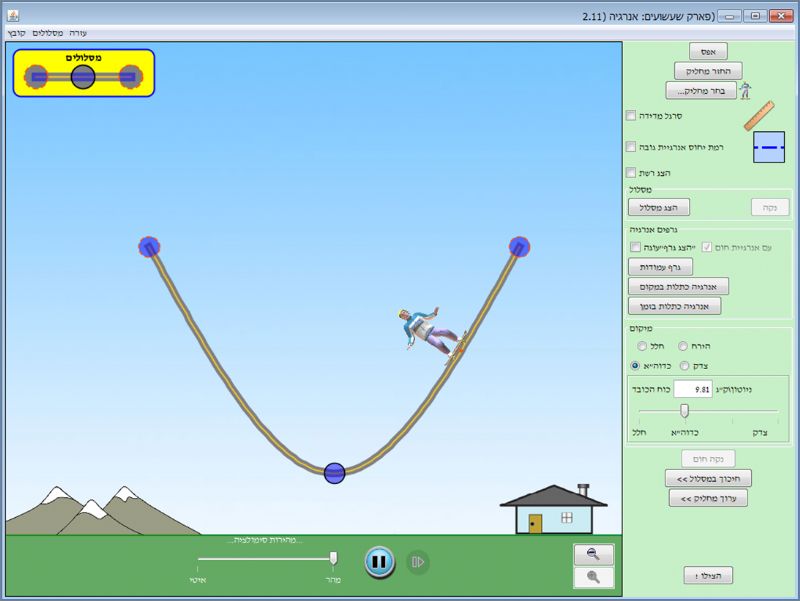Screen dimensions: 800x601
Task: Expand the חיכוך במסלול track friction section
Action: click(x=708, y=478)
